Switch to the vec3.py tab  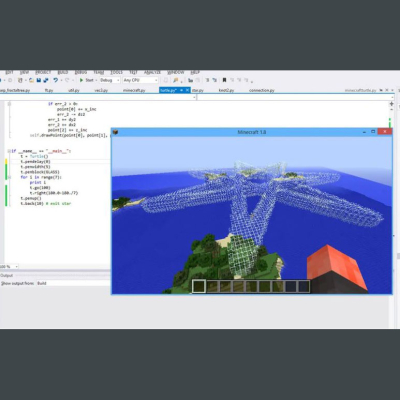[x=101, y=90]
